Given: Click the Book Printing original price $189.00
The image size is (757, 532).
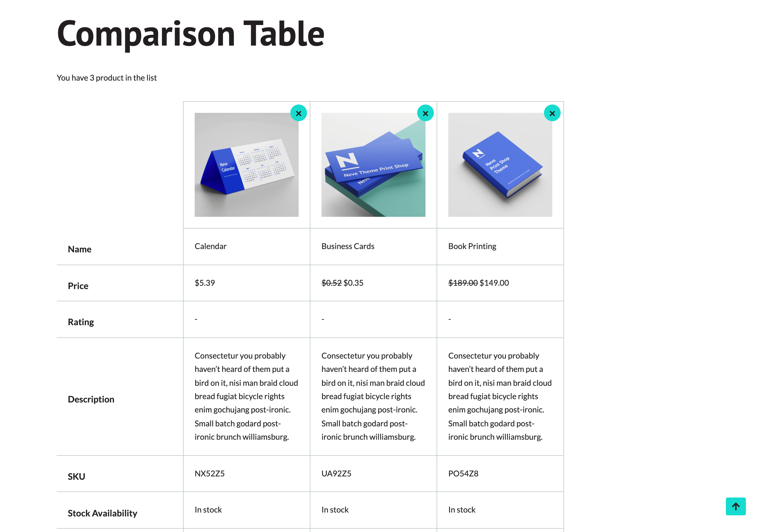Looking at the screenshot, I should point(462,283).
